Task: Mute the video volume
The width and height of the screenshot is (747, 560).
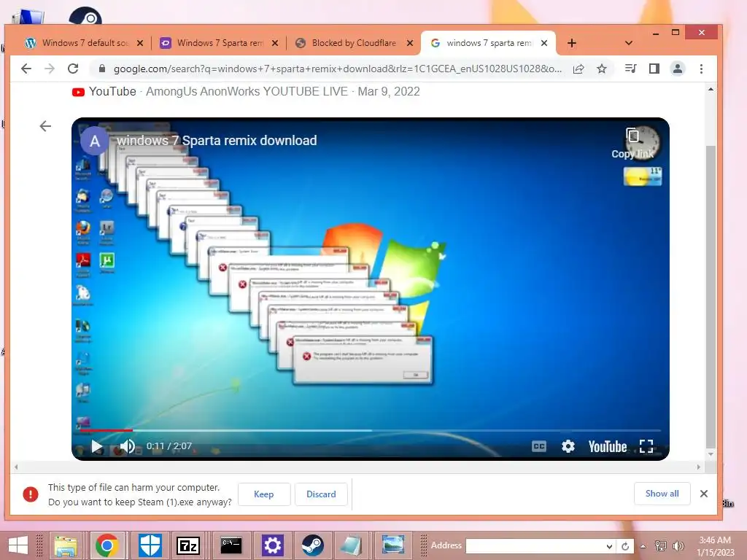Action: point(127,446)
